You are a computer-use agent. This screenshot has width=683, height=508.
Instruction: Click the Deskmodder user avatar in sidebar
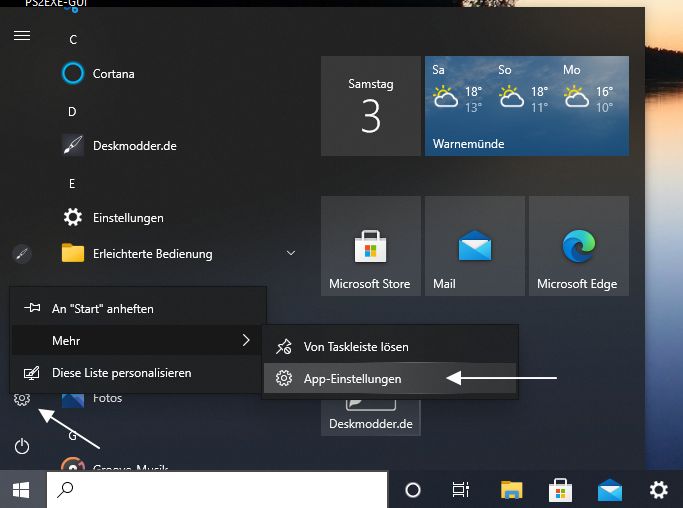pos(22,254)
